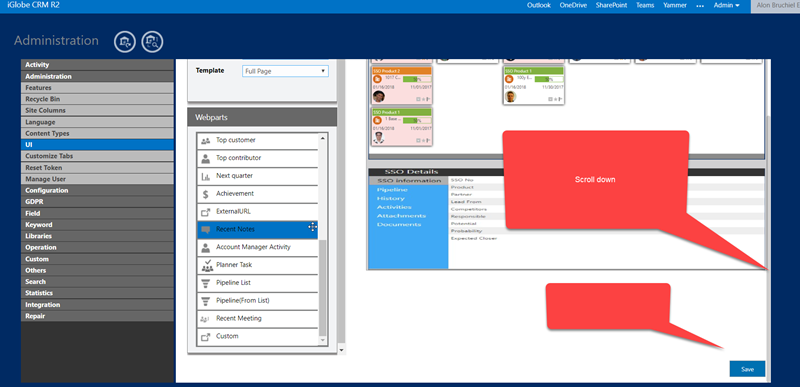Open the Customize Tabs sidebar item
800x387 pixels.
(x=97, y=156)
